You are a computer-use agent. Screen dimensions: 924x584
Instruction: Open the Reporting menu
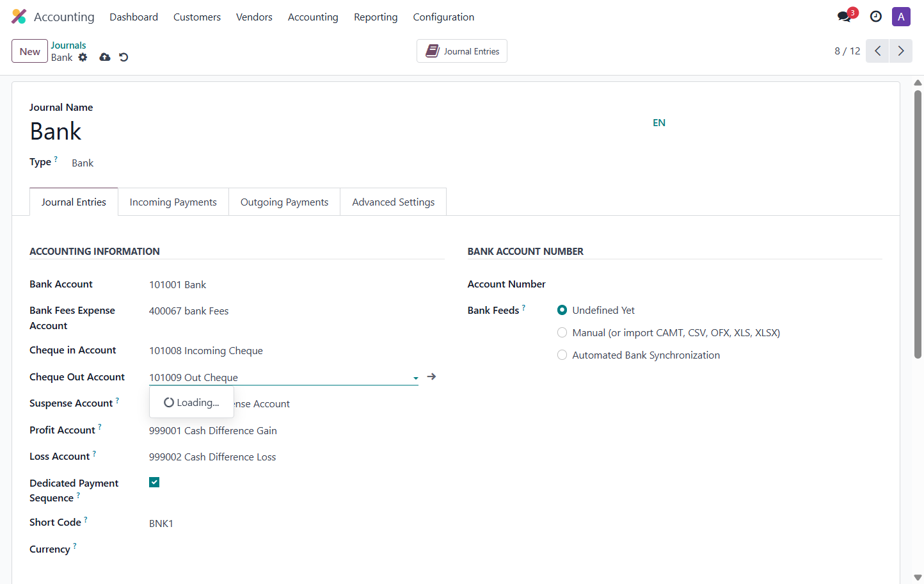(376, 17)
